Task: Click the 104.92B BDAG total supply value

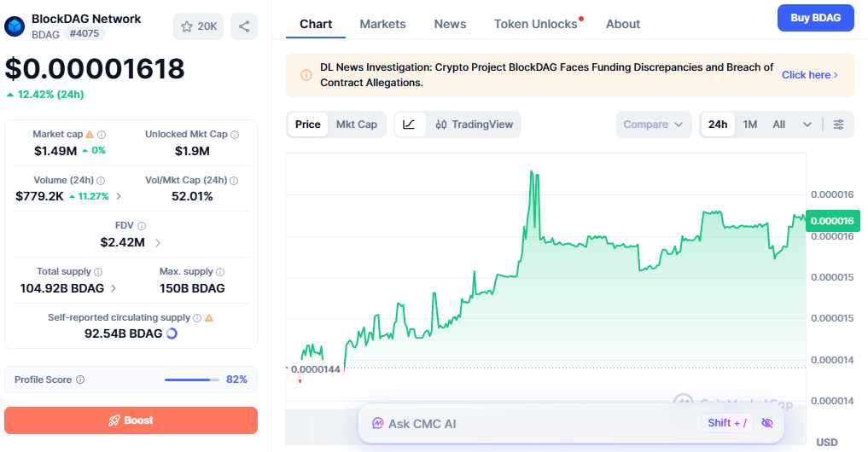Action: (62, 288)
